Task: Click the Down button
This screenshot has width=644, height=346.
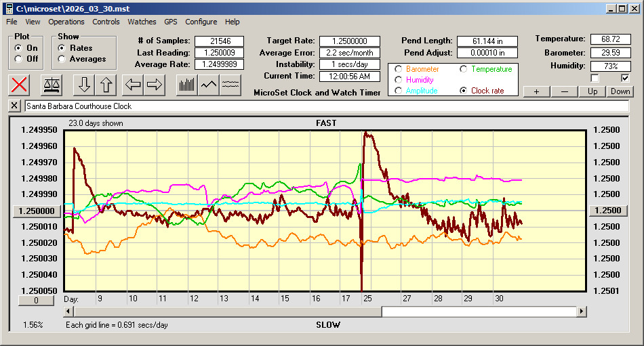Action: [x=620, y=91]
